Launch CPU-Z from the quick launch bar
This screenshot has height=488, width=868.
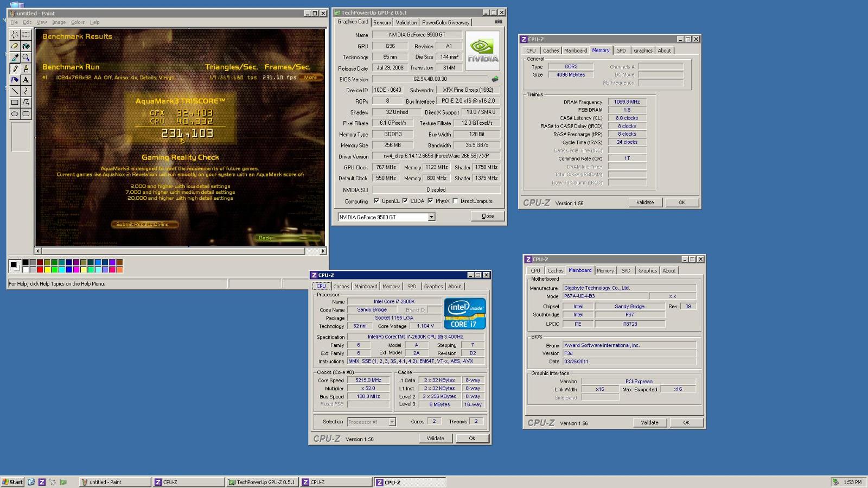tap(42, 482)
